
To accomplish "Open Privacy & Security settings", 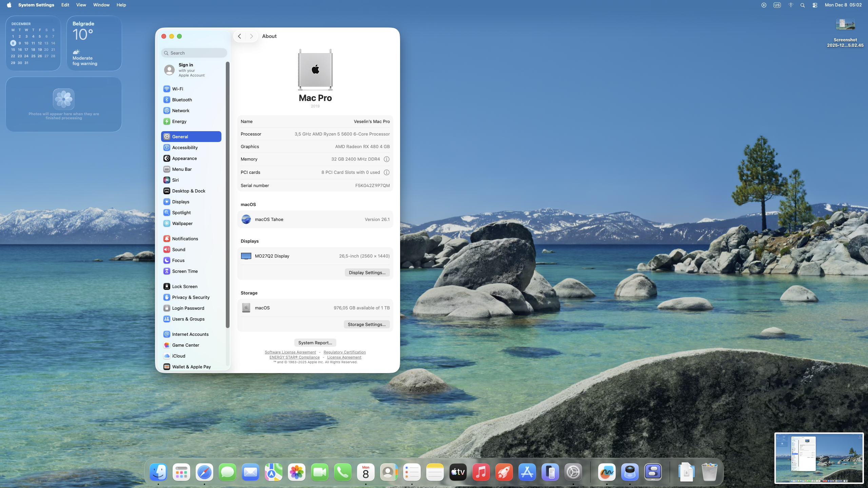I will click(191, 297).
